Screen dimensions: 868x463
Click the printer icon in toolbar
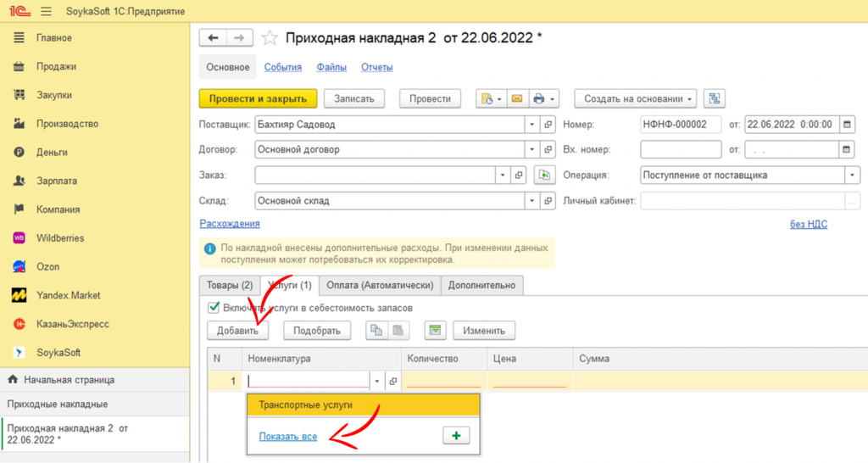[x=538, y=98]
